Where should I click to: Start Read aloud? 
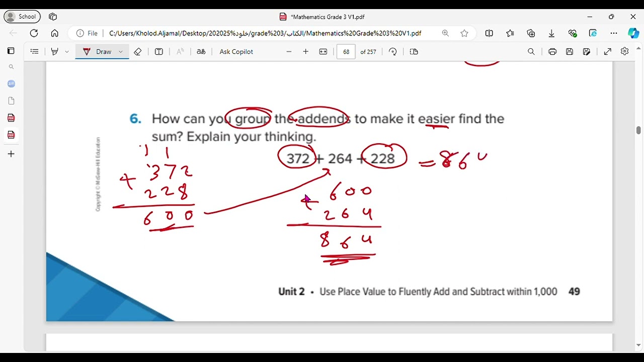(x=180, y=52)
